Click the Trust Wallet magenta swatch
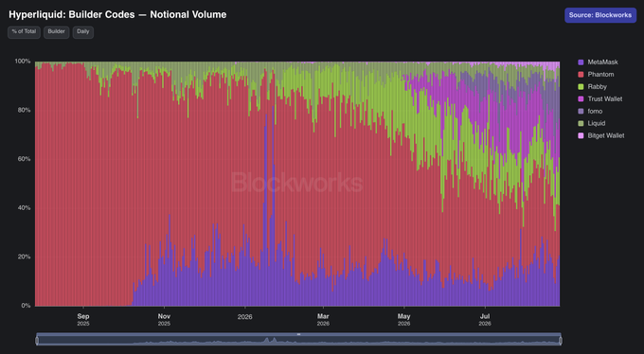This screenshot has height=354, width=644. (x=581, y=99)
